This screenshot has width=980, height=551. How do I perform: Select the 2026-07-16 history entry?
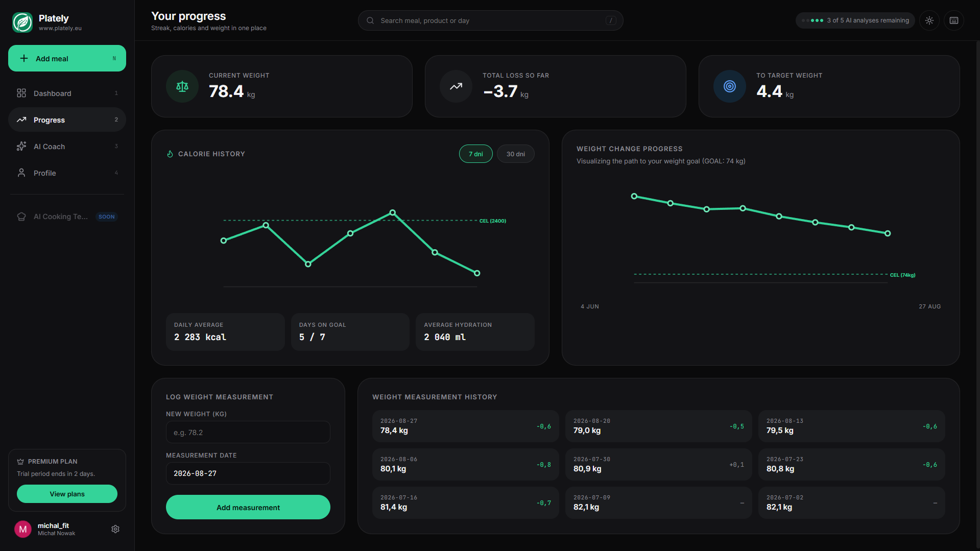tap(466, 502)
